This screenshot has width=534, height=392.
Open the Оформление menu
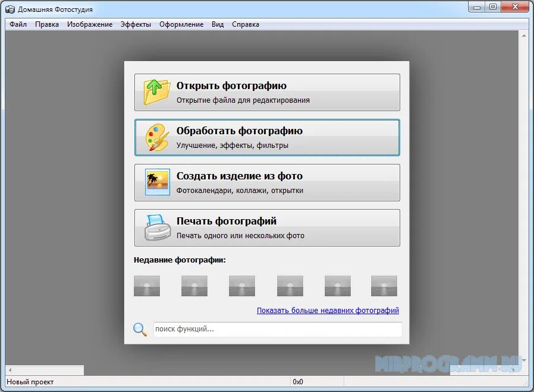(x=181, y=24)
